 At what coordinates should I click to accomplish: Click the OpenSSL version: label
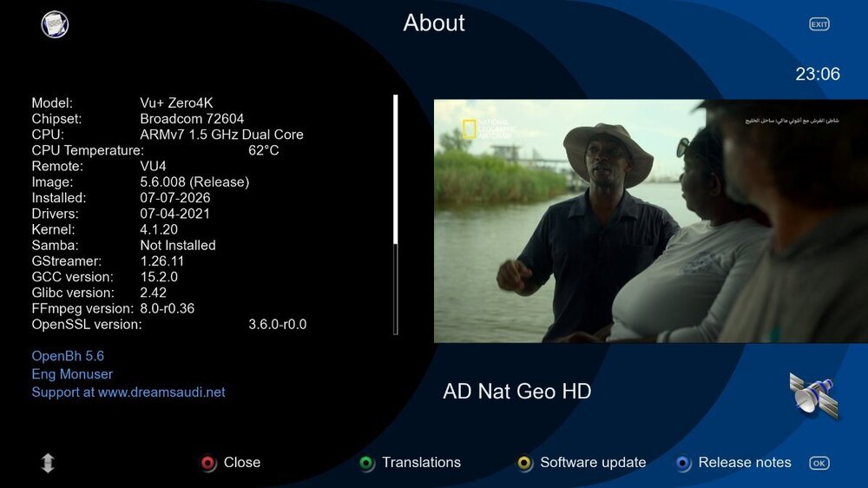(86, 324)
